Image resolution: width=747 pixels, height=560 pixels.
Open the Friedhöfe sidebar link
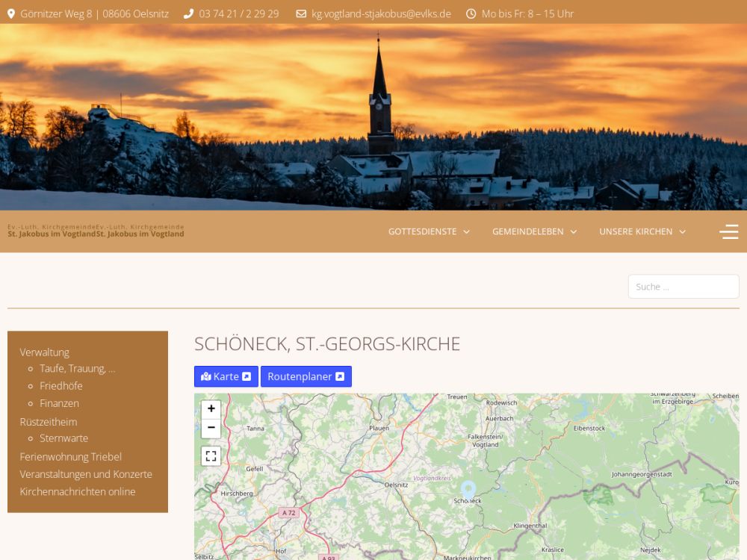[x=61, y=386]
